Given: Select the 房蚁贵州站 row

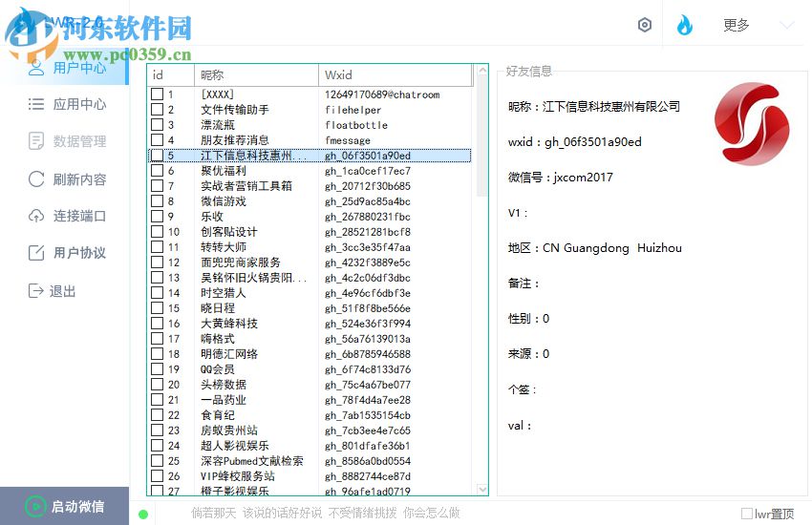Looking at the screenshot, I should point(310,430).
